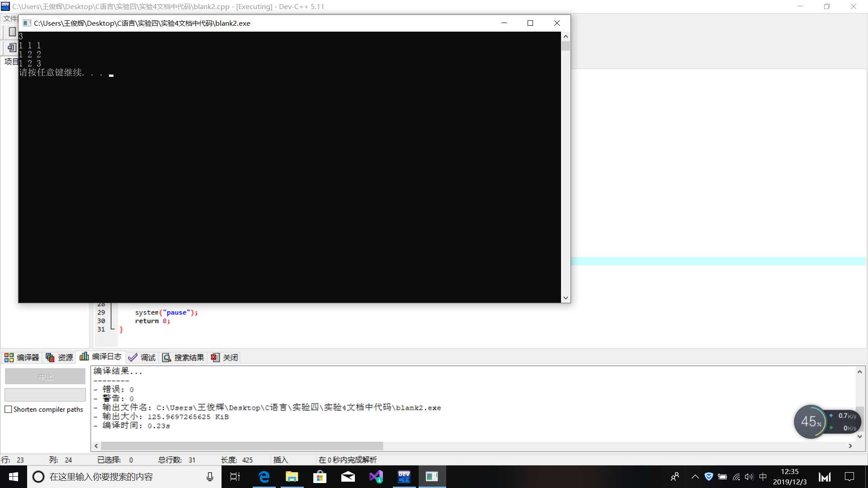Screen dimensions: 868x488
Task: Click the Internet Explorer taskbar icon
Action: coord(263,477)
